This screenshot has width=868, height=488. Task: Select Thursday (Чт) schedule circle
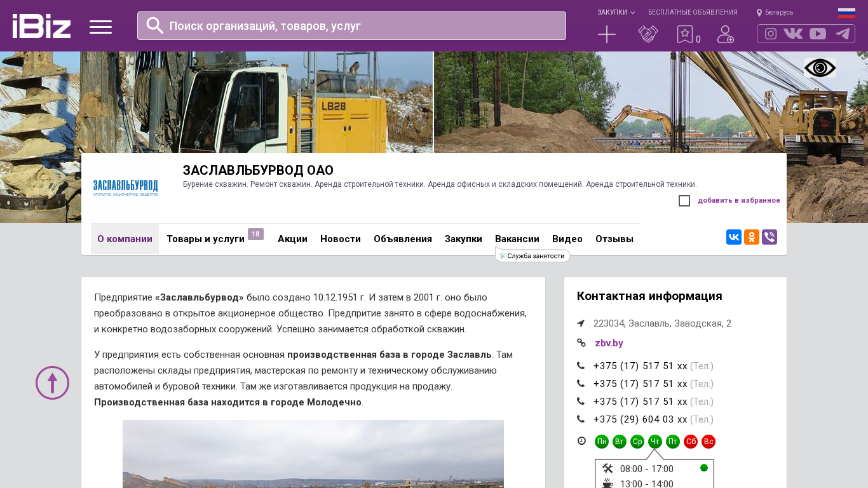coord(655,442)
